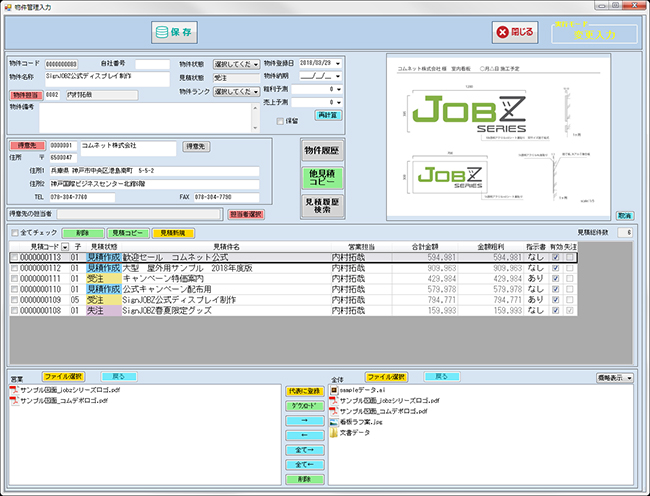Screen dimensions: 650x496
Task: Select PDF icon of サンプル図面_コムデポロゴ.pdf in 全体 list
Action: pos(334,411)
